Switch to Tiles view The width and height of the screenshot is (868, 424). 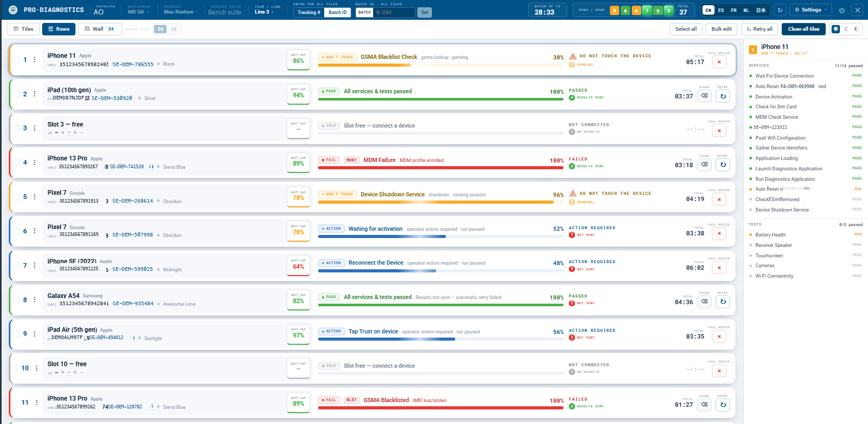(x=23, y=29)
